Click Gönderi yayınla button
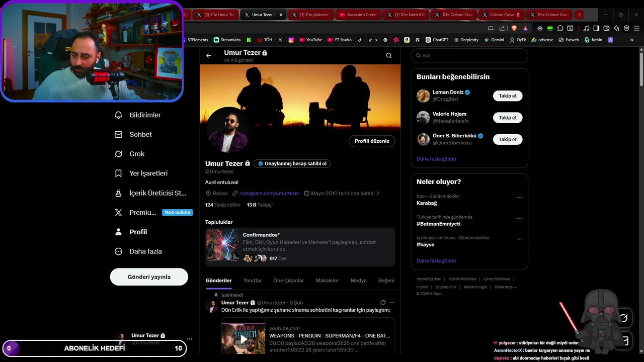 [x=149, y=277]
